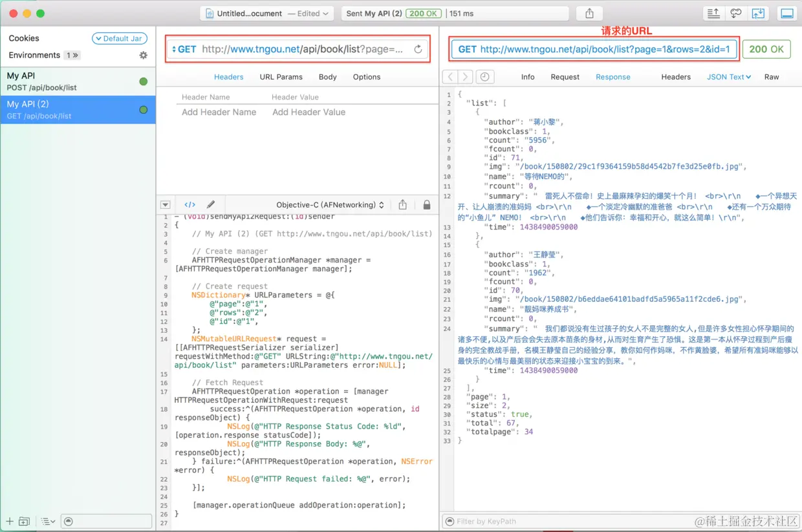This screenshot has width=802, height=532.
Task: Expand the Environments count badge
Action: 72,56
